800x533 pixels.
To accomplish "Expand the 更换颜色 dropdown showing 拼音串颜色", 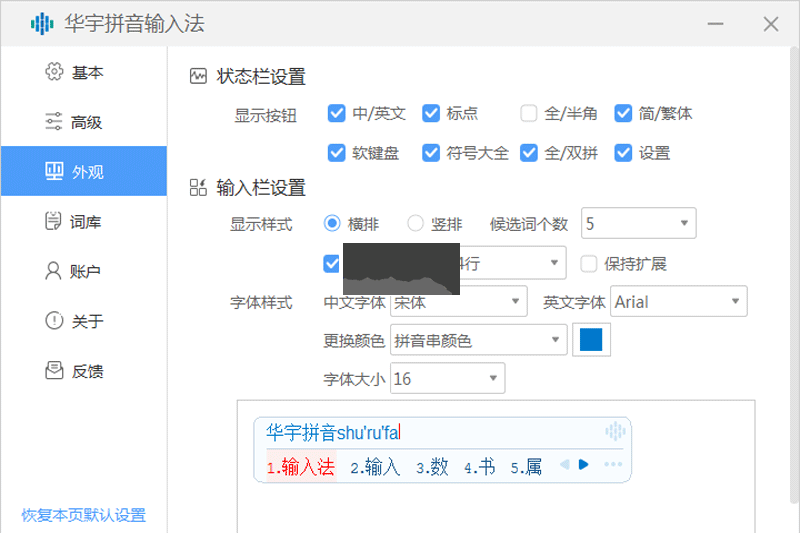I will [479, 340].
